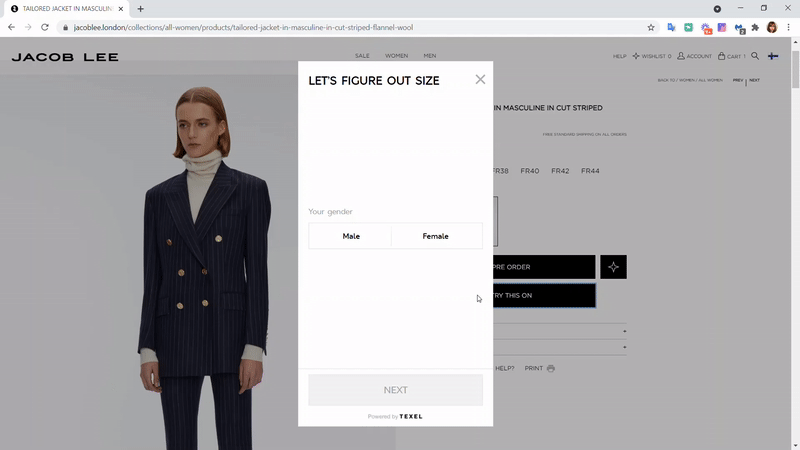Choose size FR42

point(560,171)
